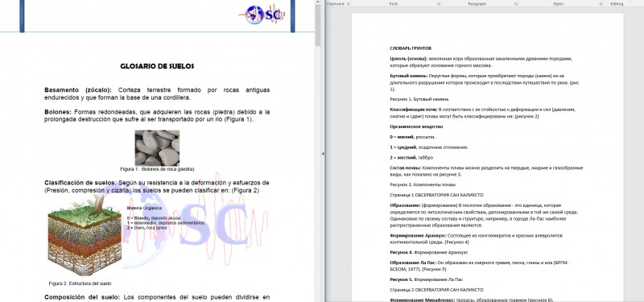Click the Word line 'Рисунок 1. Бутовый камень'

(x=419, y=99)
